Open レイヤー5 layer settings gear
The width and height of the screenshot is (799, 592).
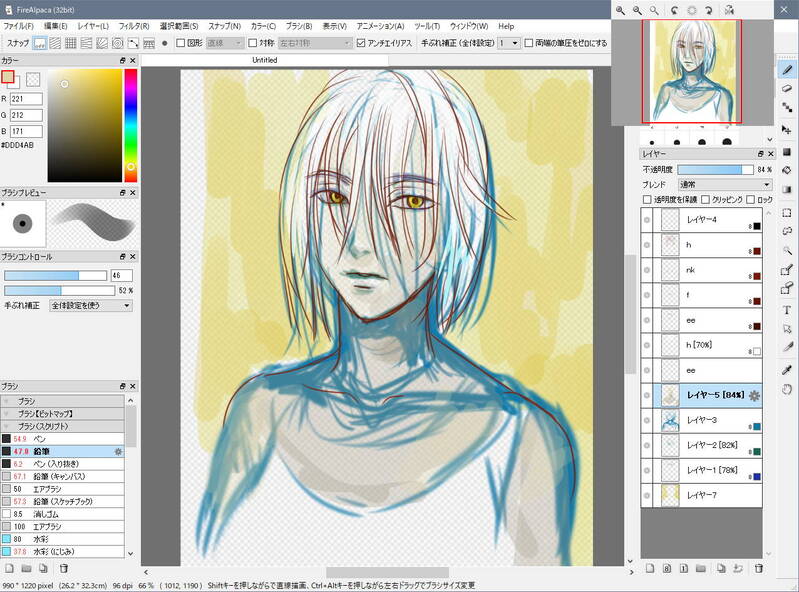click(x=754, y=395)
